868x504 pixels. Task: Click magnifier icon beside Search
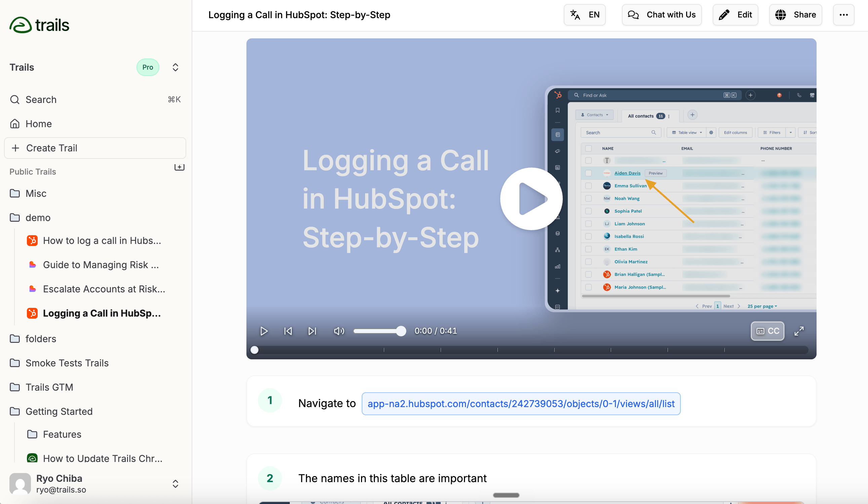click(14, 100)
